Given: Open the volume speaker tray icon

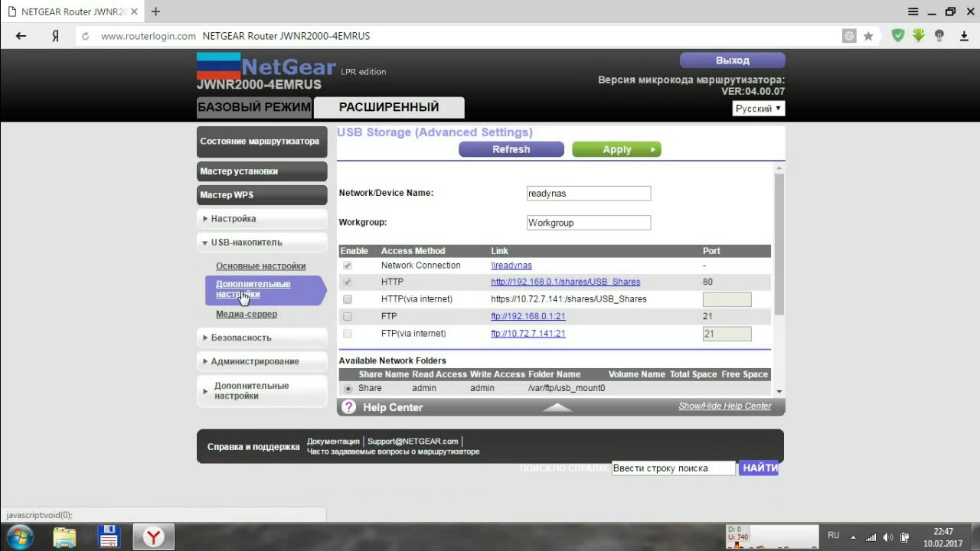Looking at the screenshot, I should coord(888,536).
